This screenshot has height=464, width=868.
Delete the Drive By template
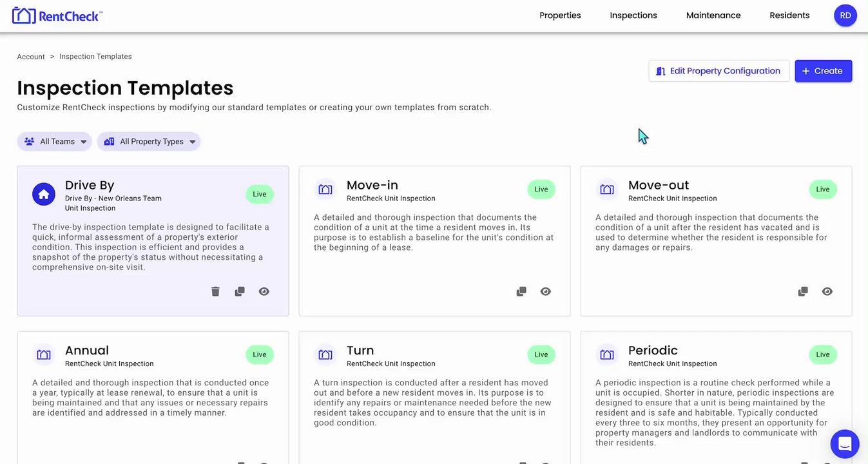[x=215, y=292]
